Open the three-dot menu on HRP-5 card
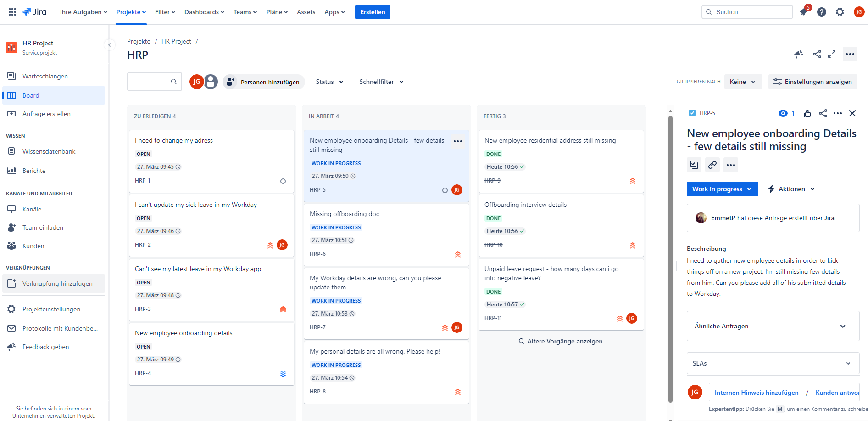Image resolution: width=868 pixels, height=421 pixels. click(x=458, y=141)
